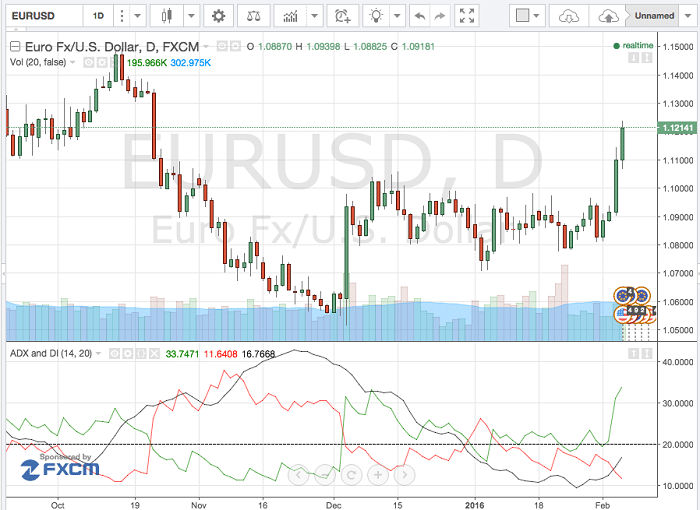Open the interval options dropdown arrow
Screen dimensions: 700x510
pos(138,16)
